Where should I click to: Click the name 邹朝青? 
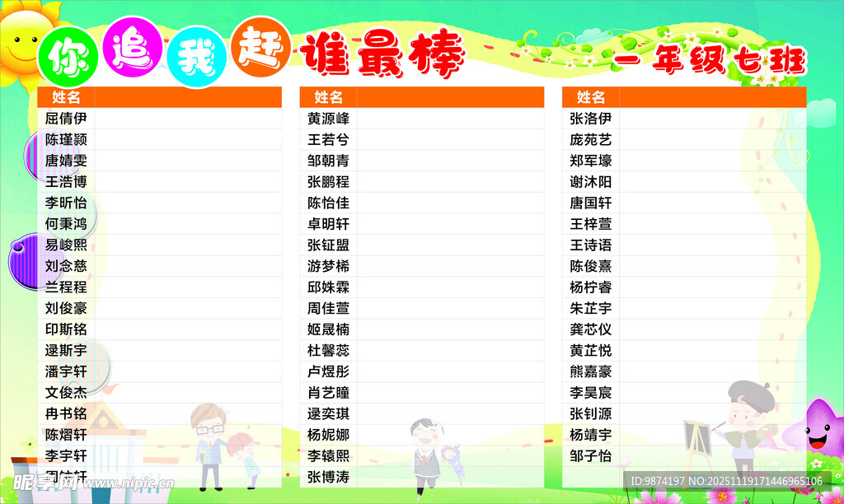pyautogui.click(x=328, y=161)
